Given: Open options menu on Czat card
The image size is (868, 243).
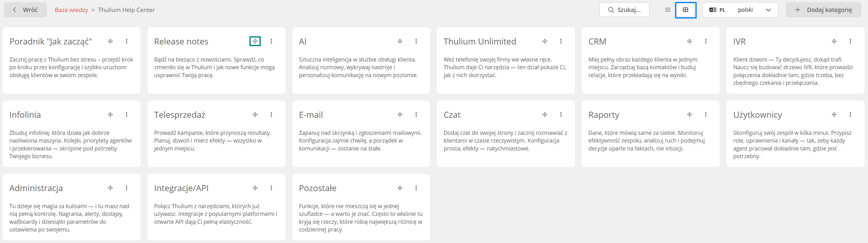Looking at the screenshot, I should [561, 114].
